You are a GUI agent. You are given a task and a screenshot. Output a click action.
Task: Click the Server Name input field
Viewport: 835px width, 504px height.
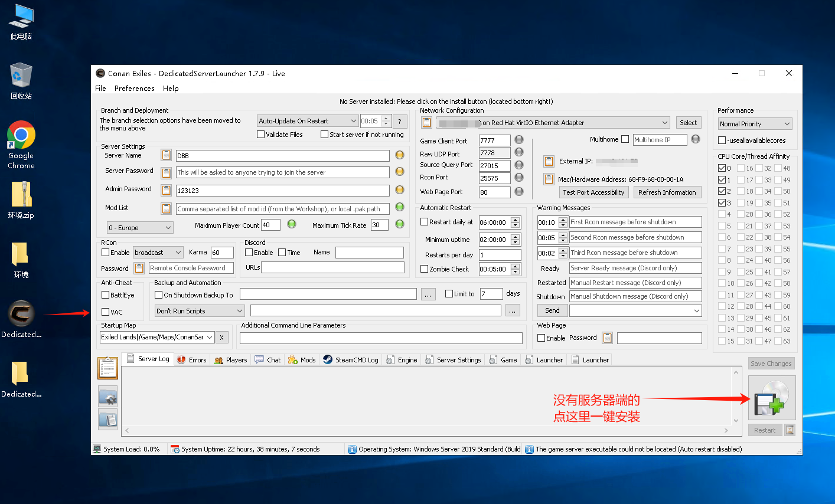tap(282, 156)
